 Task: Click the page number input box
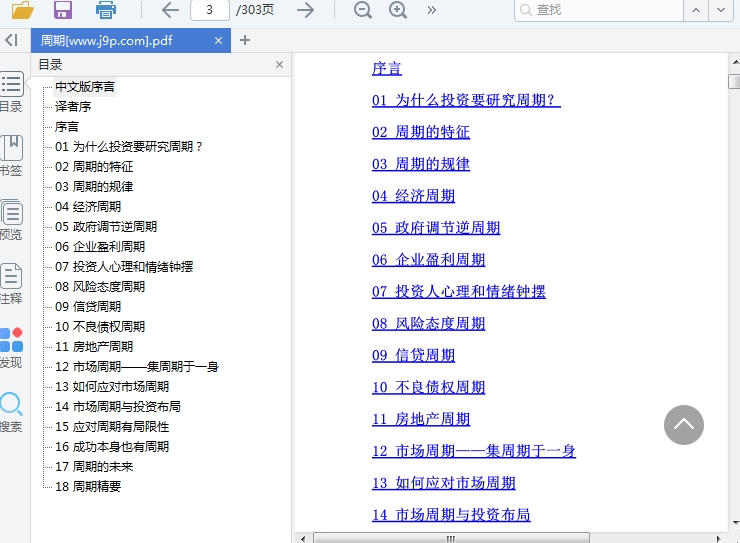(210, 10)
